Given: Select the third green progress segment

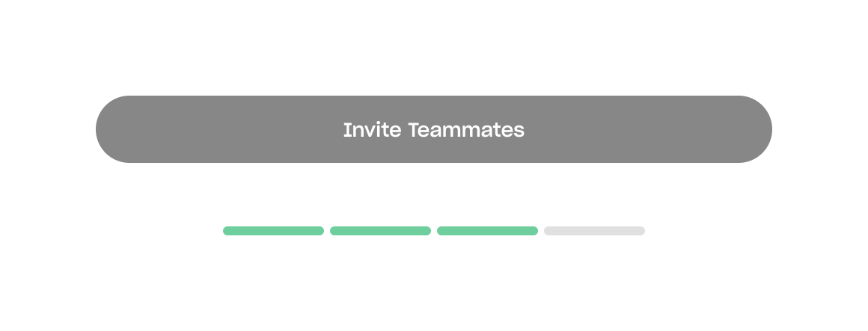Looking at the screenshot, I should pos(487,231).
